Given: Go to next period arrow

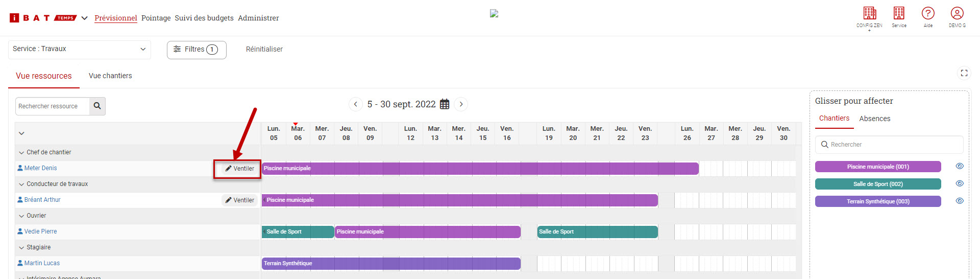Looking at the screenshot, I should point(461,104).
